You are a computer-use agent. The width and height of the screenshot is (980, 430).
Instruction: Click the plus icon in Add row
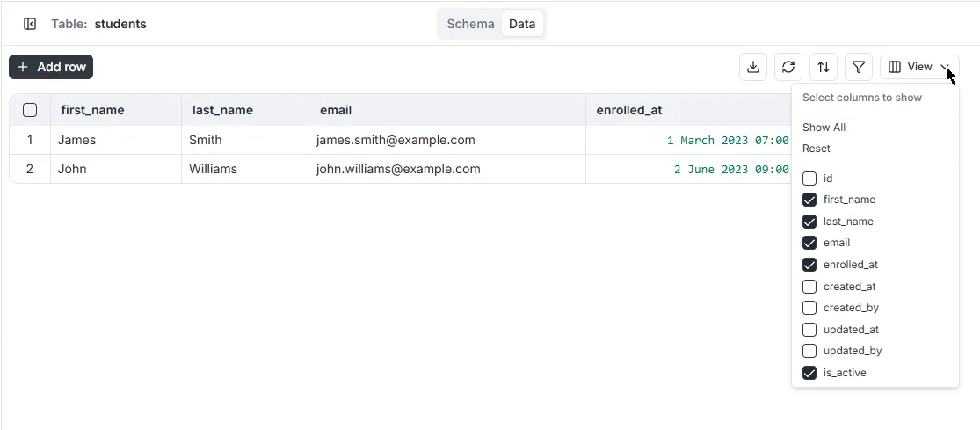click(x=23, y=67)
